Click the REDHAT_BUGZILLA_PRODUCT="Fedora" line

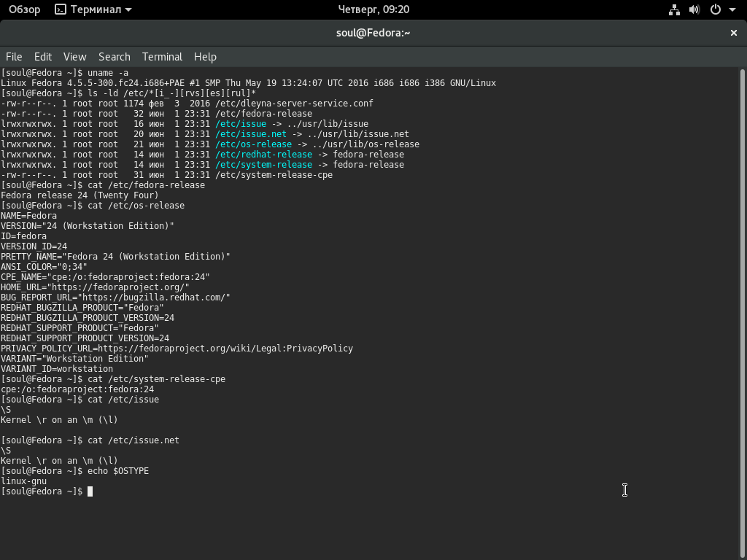click(x=82, y=308)
